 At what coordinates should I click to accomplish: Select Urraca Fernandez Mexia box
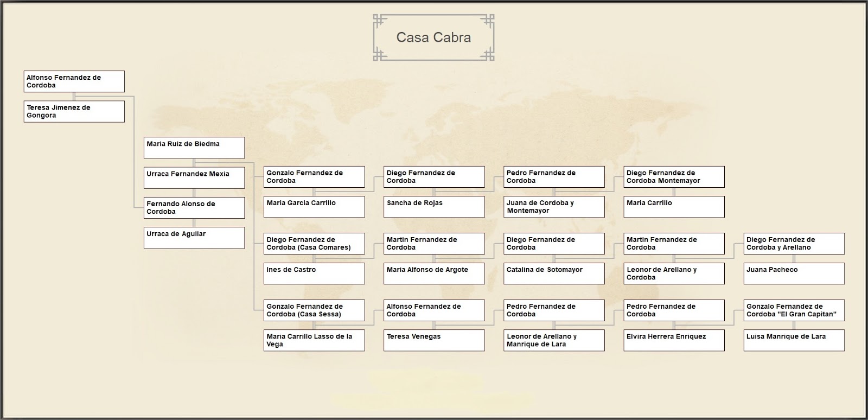coord(194,177)
